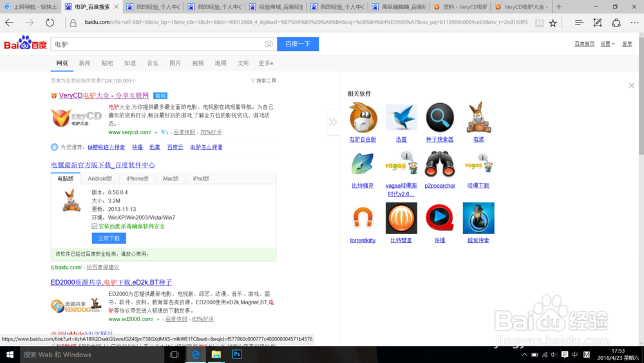The image size is (644, 363).
Task: Add page to favorites with star icon
Action: (553, 23)
